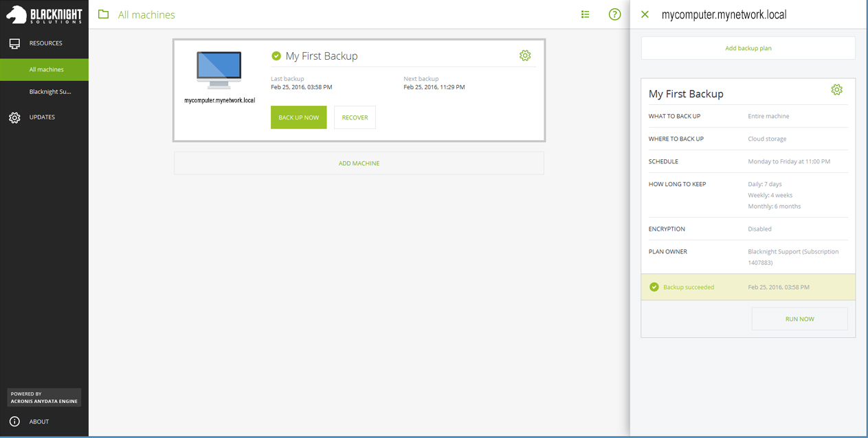Open help via the question mark icon
Image resolution: width=868 pixels, height=438 pixels.
pos(614,14)
